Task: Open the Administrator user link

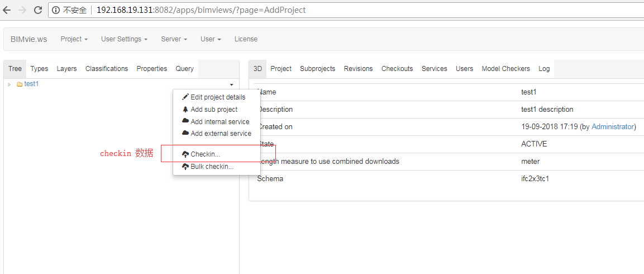Action: coord(613,127)
